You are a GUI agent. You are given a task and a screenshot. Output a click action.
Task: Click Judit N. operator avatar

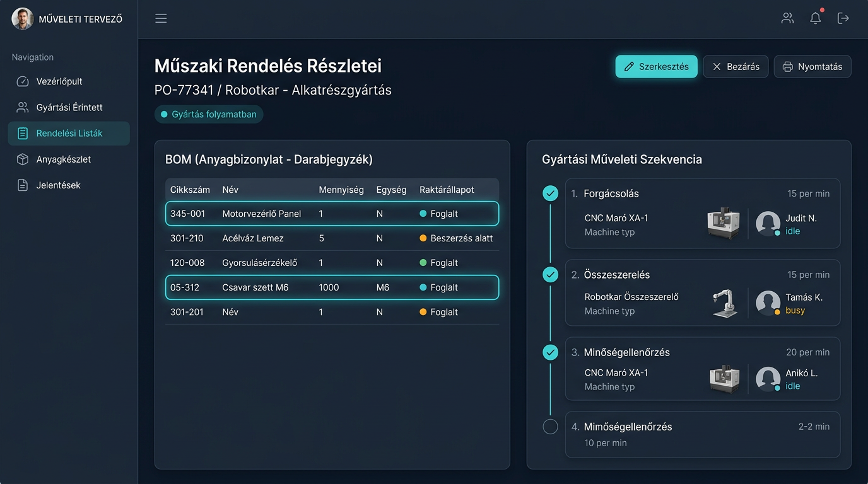768,224
